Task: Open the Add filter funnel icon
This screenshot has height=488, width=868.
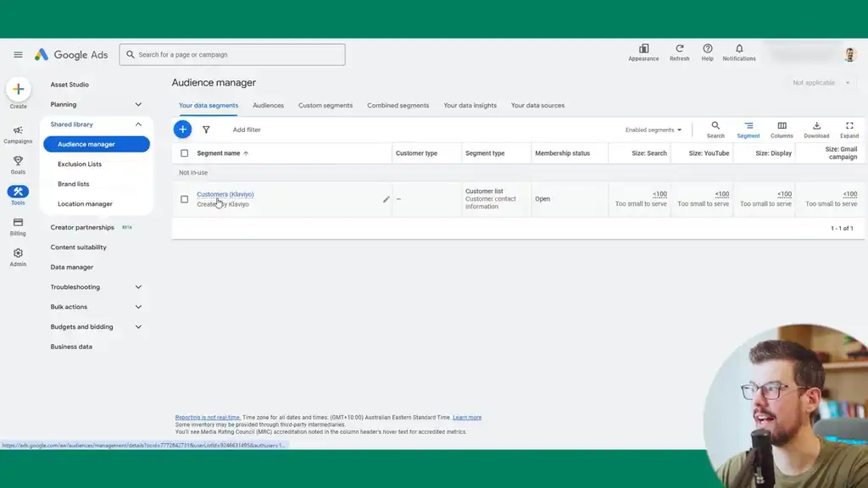Action: (x=206, y=129)
